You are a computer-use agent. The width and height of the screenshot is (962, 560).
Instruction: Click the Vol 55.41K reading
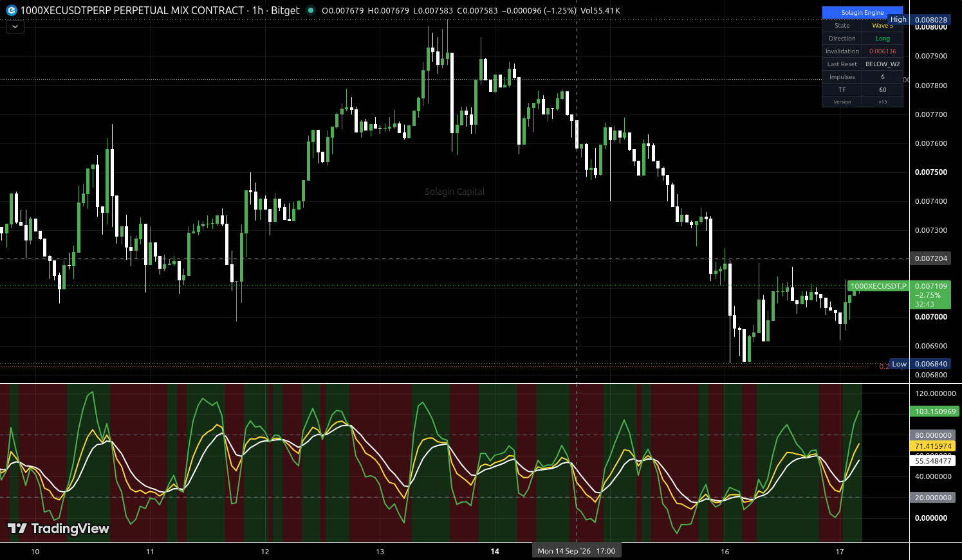[600, 10]
